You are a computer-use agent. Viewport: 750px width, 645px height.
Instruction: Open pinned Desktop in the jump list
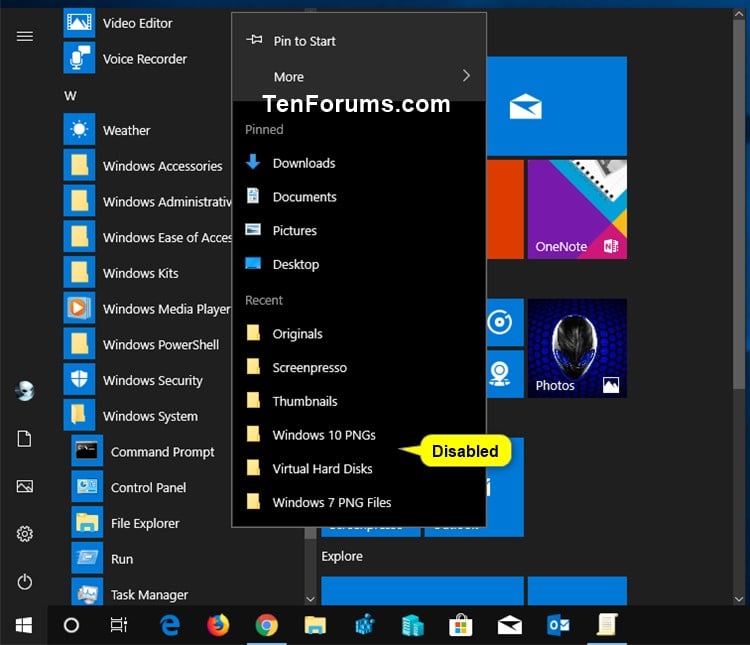(x=359, y=264)
